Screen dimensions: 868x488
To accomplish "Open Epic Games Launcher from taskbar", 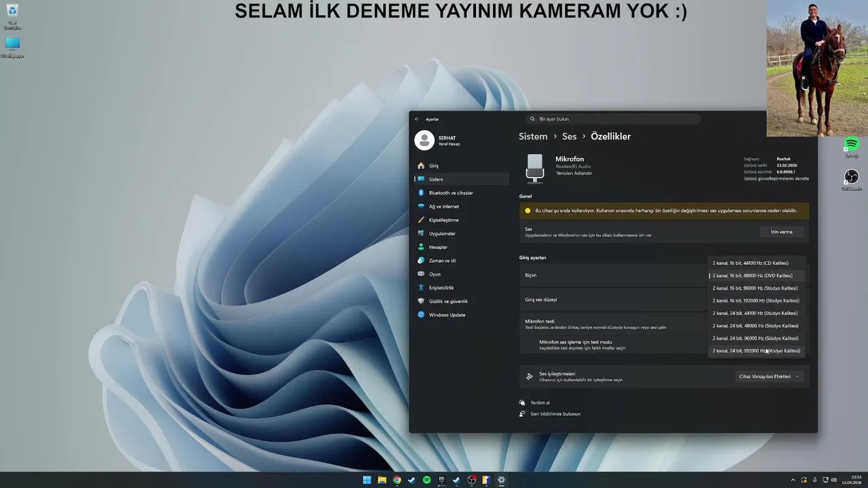I will pyautogui.click(x=441, y=480).
